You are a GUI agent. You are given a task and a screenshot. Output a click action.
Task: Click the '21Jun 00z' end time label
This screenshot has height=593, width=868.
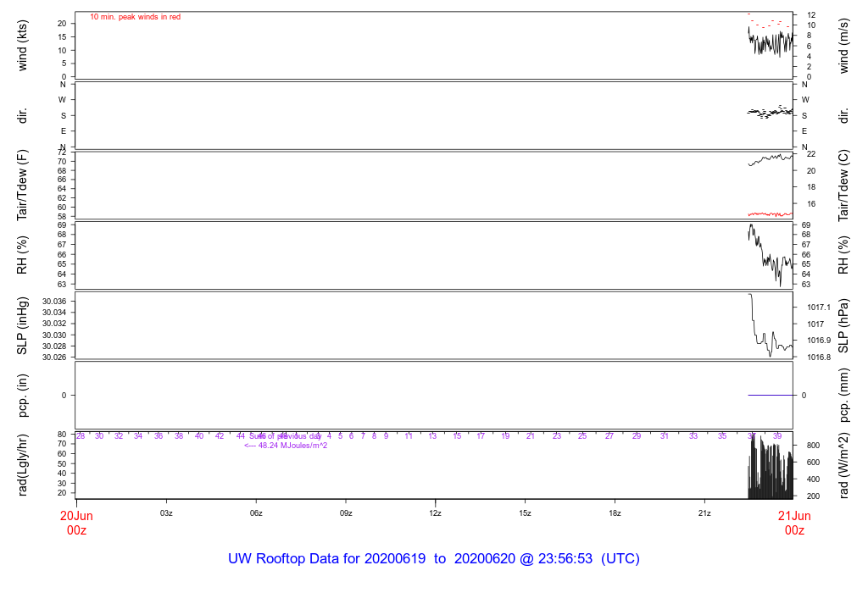[x=794, y=523]
